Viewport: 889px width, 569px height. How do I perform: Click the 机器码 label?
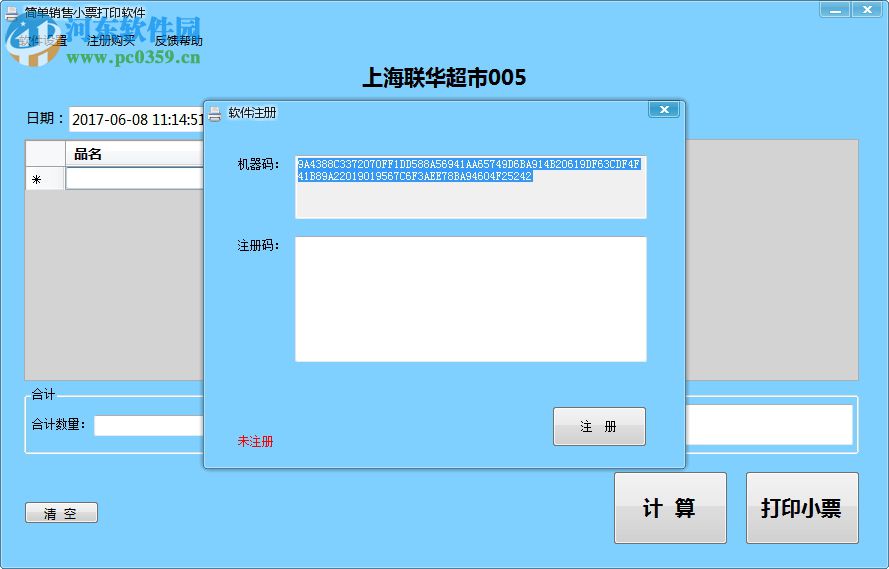tap(258, 165)
